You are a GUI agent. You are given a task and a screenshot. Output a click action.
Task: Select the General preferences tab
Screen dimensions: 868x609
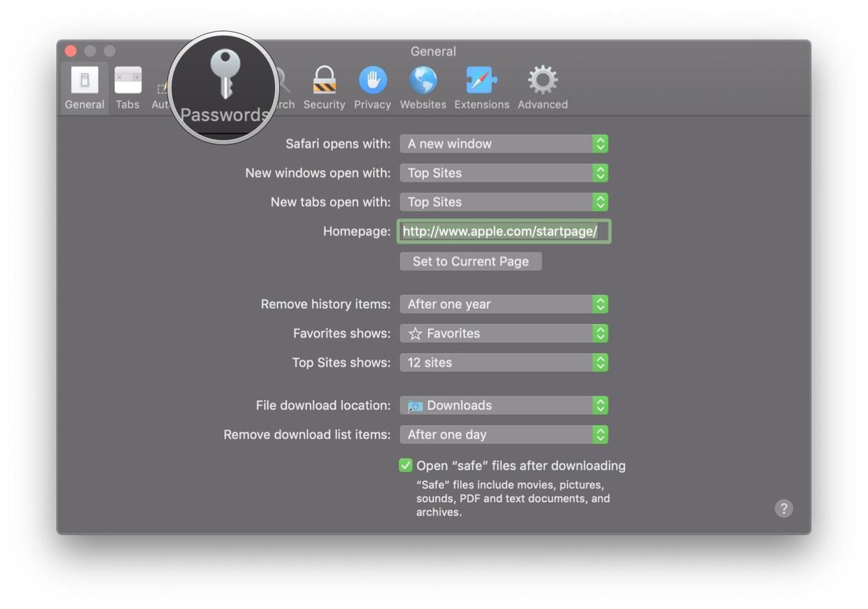tap(84, 83)
